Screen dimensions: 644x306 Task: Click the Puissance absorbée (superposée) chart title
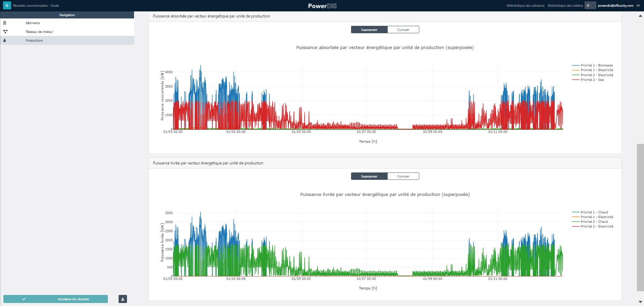pyautogui.click(x=385, y=48)
